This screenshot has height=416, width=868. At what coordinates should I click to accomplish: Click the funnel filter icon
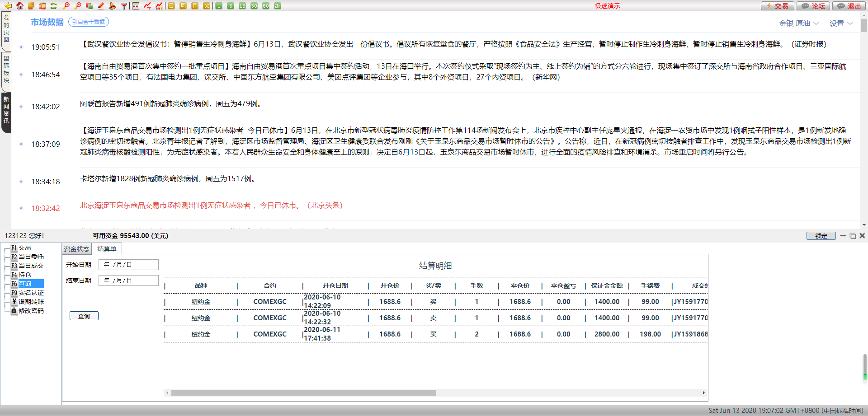(124, 6)
